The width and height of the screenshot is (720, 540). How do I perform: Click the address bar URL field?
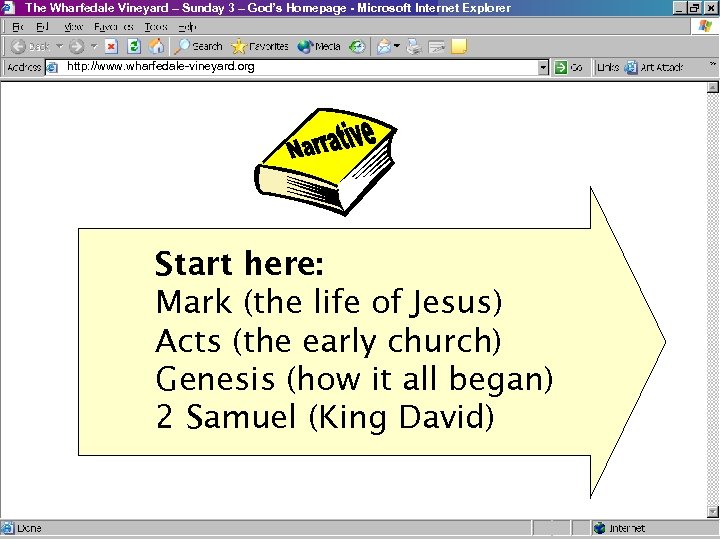(298, 67)
